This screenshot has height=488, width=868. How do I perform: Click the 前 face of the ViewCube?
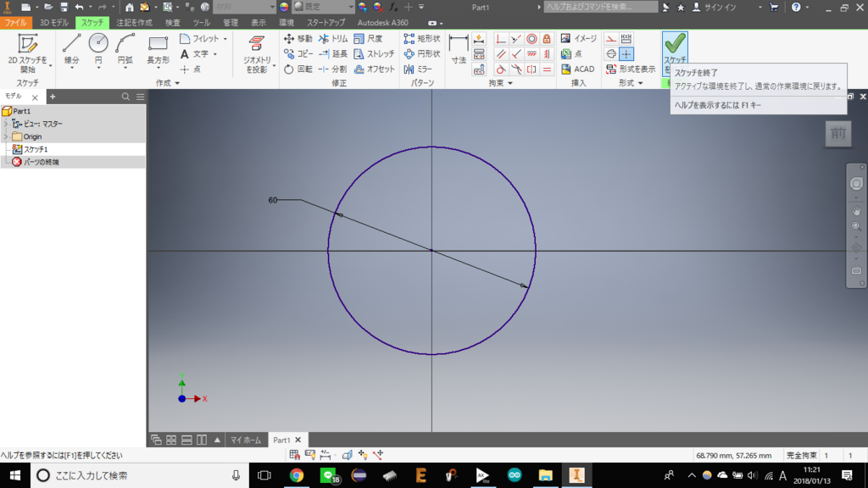tap(838, 133)
